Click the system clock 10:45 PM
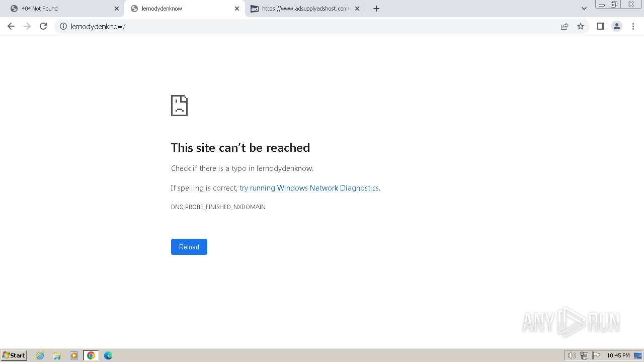The width and height of the screenshot is (644, 362). (618, 355)
